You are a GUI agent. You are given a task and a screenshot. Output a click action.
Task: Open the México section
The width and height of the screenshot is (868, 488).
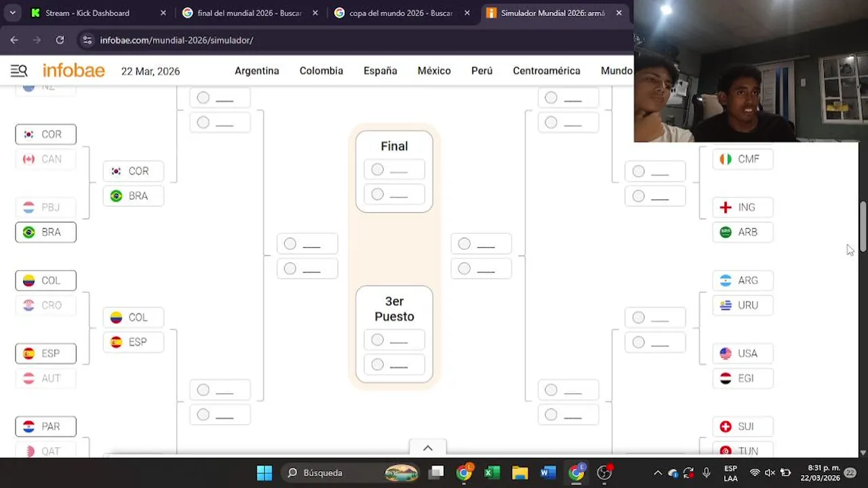pos(434,70)
